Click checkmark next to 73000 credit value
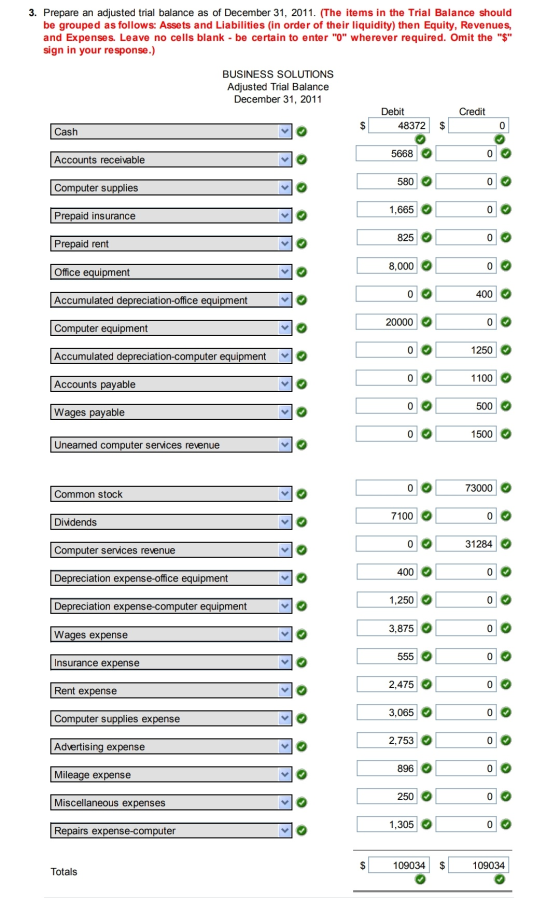 (506, 488)
